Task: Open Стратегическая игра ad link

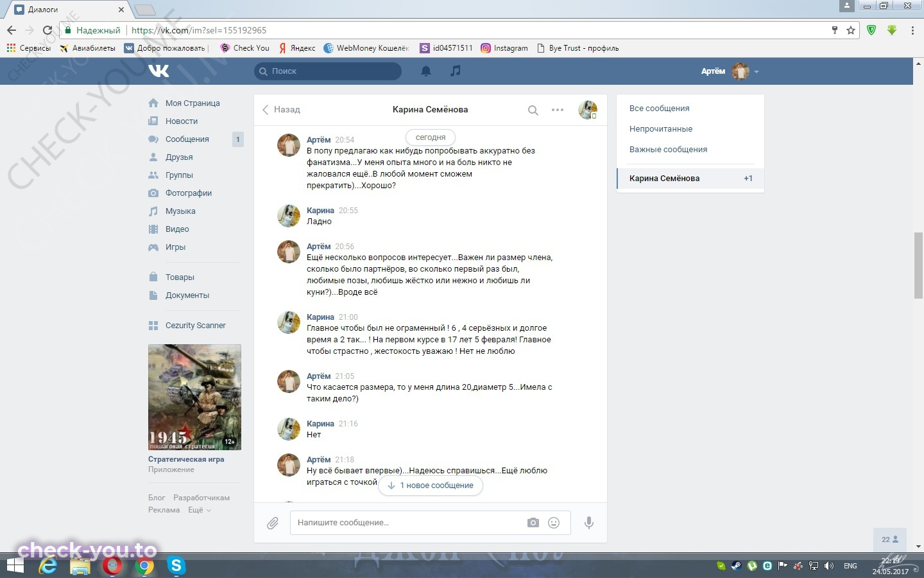Action: 186,460
